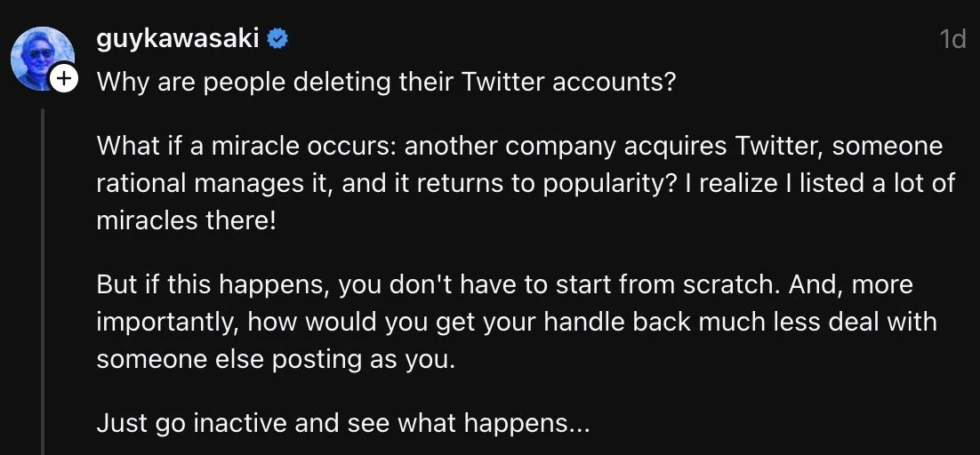The height and width of the screenshot is (455, 980).
Task: Open guykawasaki's profile picture
Action: point(40,57)
